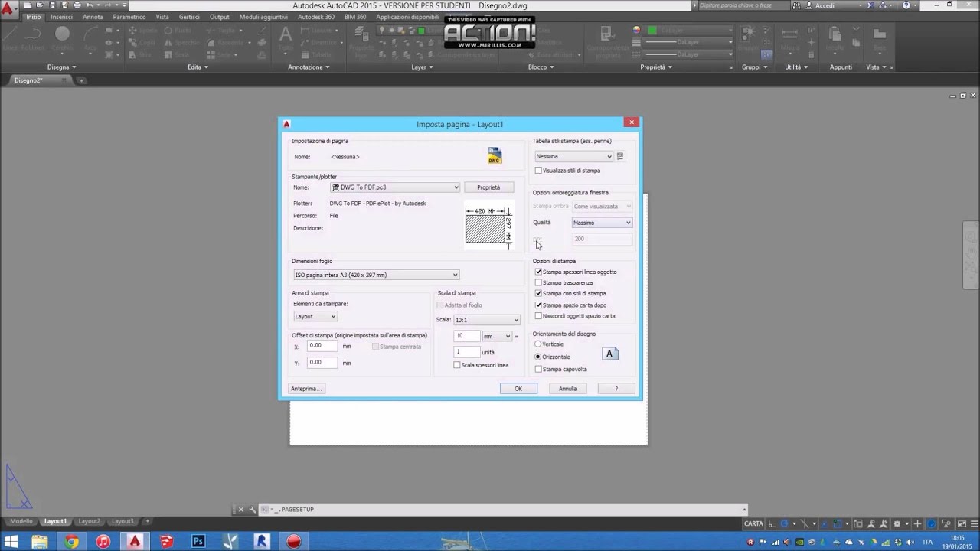This screenshot has width=980, height=551.
Task: Switch to the Annota ribbon tab
Action: tap(93, 17)
